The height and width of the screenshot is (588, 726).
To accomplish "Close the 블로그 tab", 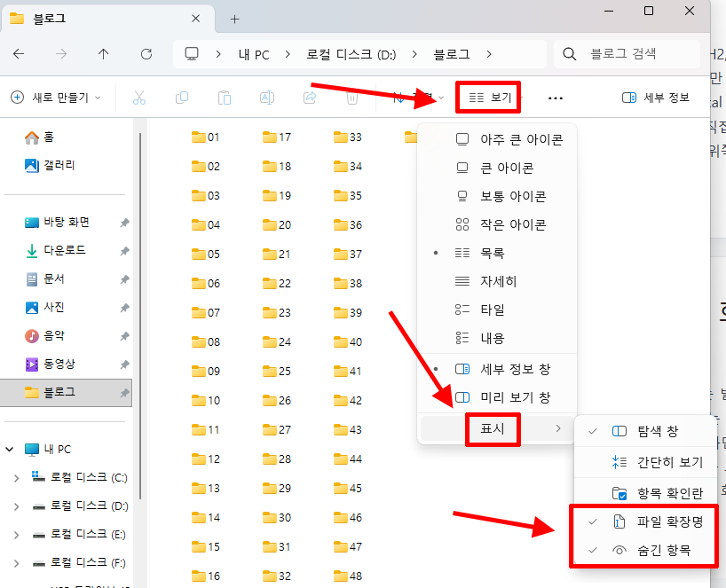I will click(x=196, y=19).
